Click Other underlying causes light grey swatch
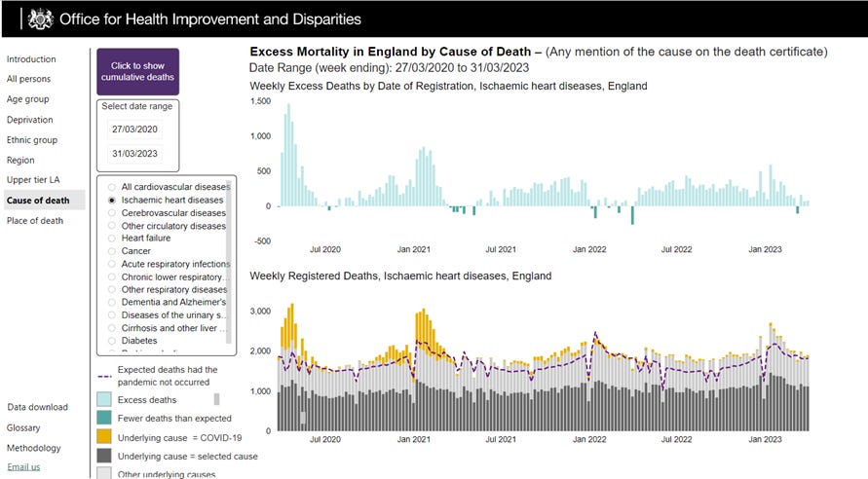Image resolution: width=868 pixels, height=479 pixels. pyautogui.click(x=104, y=473)
